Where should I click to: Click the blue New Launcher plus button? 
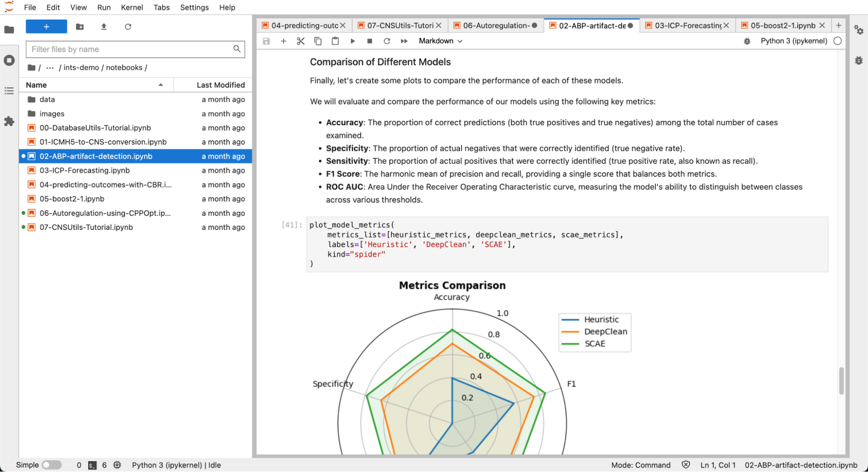[x=46, y=27]
